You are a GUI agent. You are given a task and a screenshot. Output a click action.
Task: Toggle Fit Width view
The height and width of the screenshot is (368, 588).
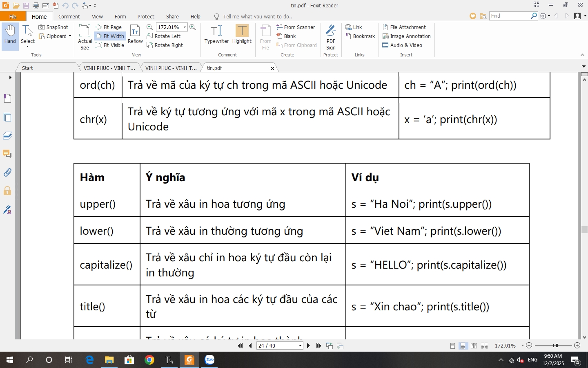[109, 36]
